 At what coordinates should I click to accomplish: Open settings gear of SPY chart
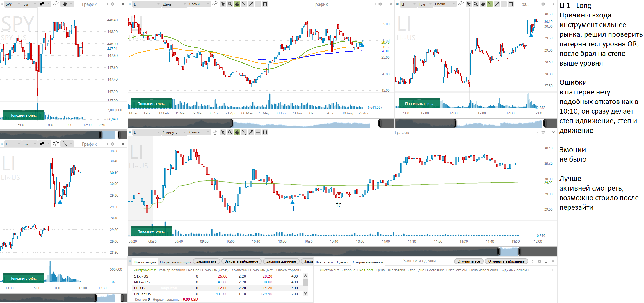(x=113, y=4)
